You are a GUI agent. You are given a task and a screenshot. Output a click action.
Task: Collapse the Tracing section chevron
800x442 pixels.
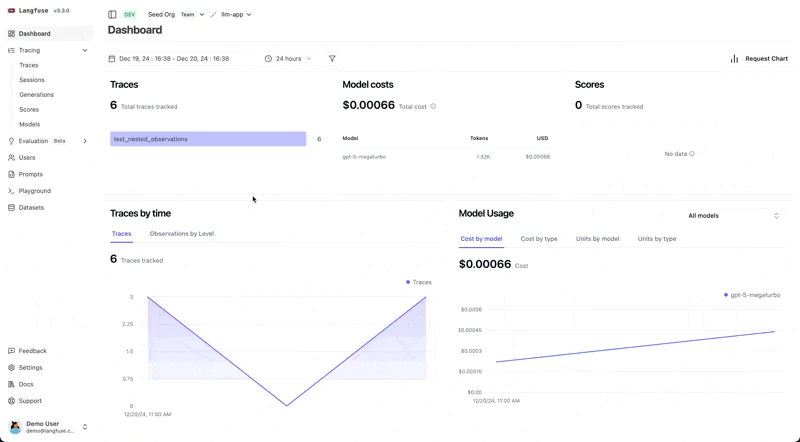tap(85, 50)
